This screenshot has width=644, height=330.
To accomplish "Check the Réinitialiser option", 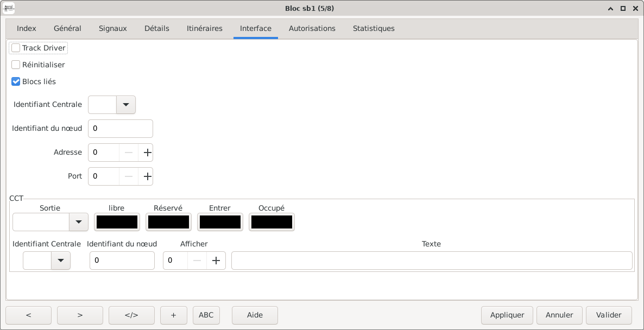I will [x=16, y=65].
